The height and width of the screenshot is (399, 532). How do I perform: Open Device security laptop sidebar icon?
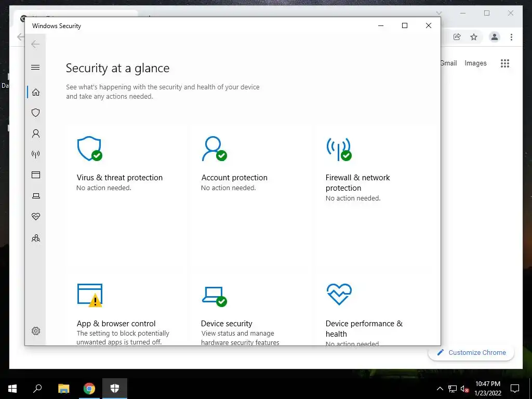click(x=36, y=196)
